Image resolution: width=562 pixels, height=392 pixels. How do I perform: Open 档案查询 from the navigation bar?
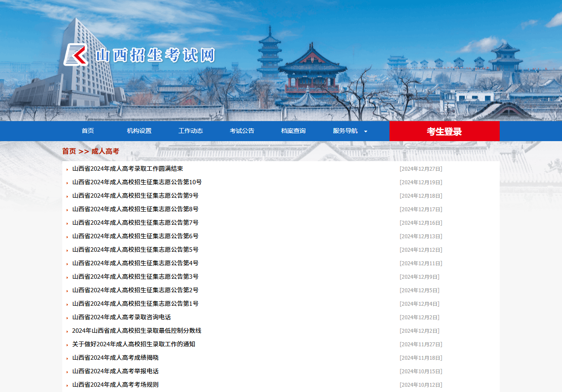coord(293,131)
